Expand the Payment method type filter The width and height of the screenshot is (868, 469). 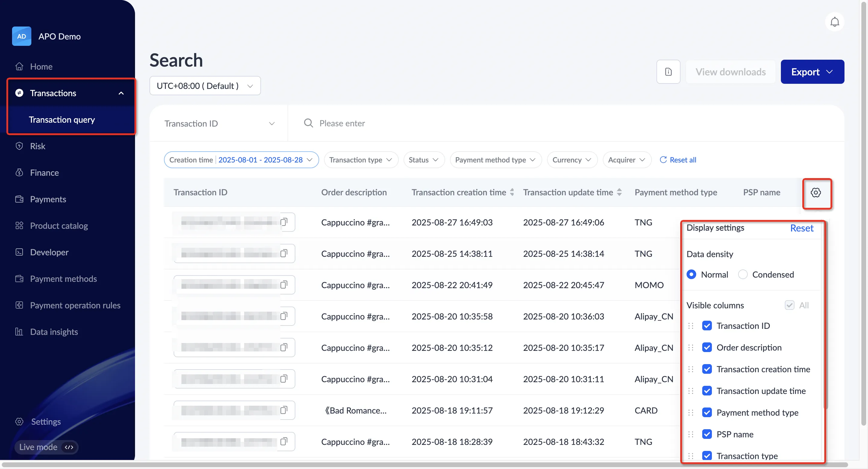coord(495,160)
